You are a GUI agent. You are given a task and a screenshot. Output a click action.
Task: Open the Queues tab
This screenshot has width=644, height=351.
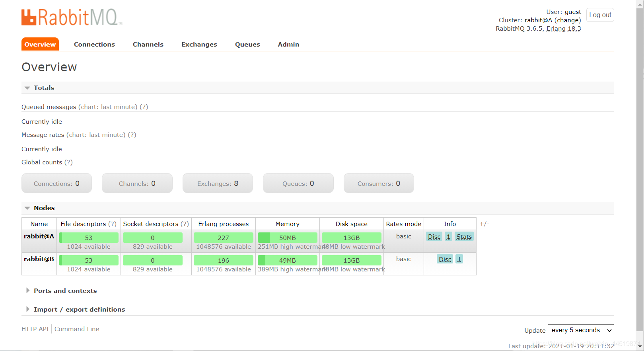pyautogui.click(x=247, y=44)
